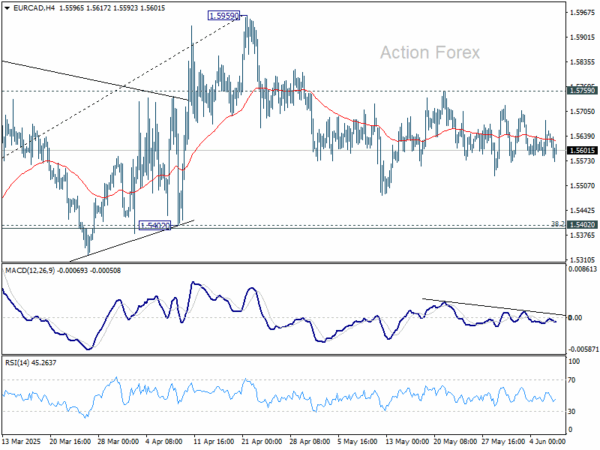Viewport: 600px width, 450px height.
Task: Click the 1.55730 price axis value
Action: pos(582,161)
